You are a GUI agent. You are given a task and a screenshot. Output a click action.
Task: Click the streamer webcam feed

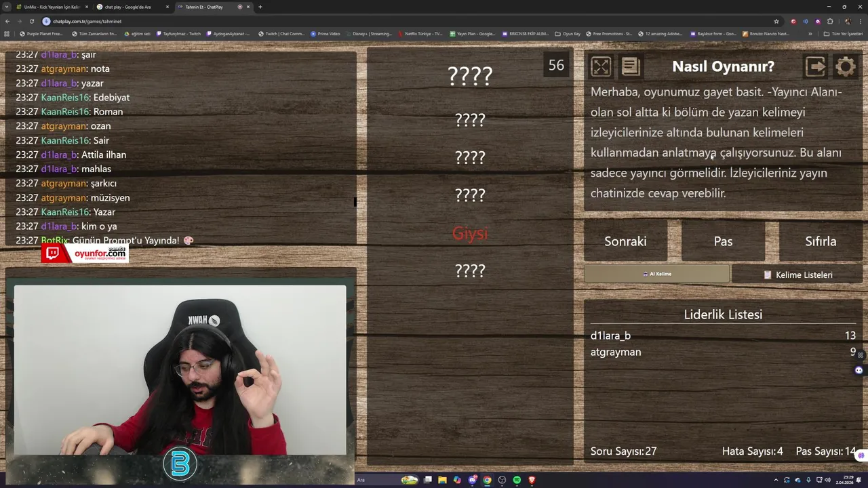click(x=180, y=369)
